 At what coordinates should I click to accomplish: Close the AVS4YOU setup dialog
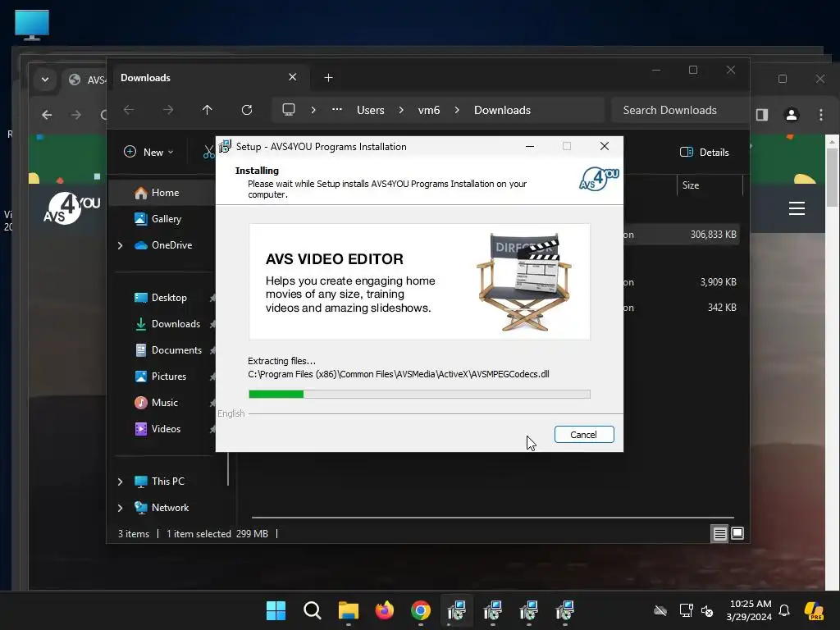pyautogui.click(x=605, y=146)
